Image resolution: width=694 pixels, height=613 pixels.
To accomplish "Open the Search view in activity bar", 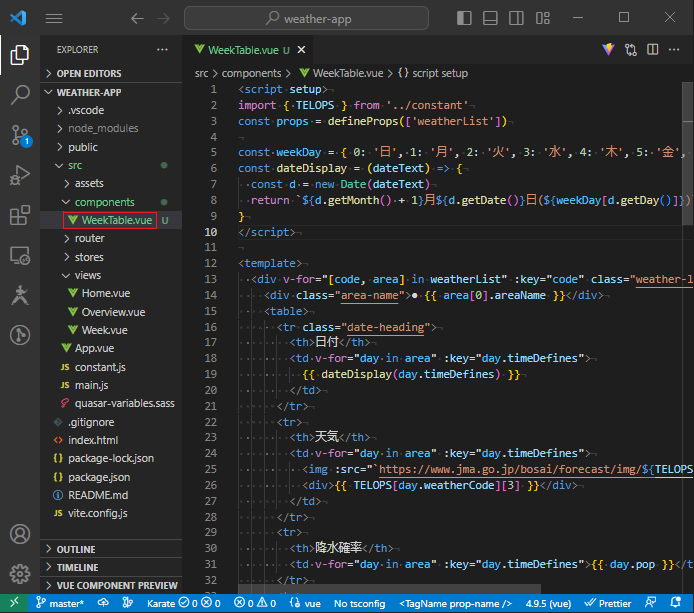I will point(20,95).
